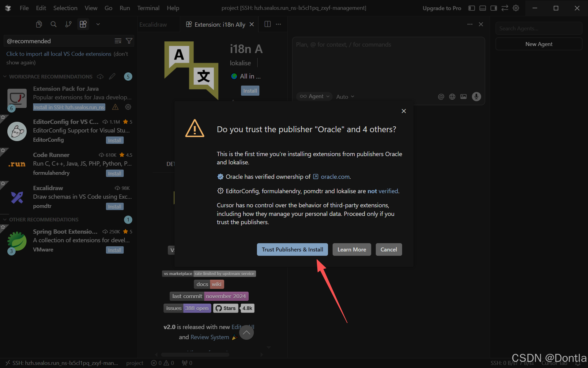Close the chat panel
This screenshot has height=368, width=588.
tap(481, 24)
